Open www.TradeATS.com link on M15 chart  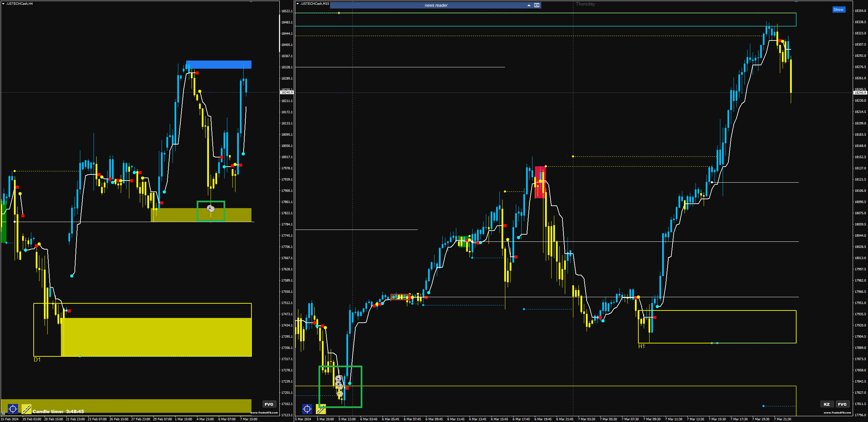point(837,412)
